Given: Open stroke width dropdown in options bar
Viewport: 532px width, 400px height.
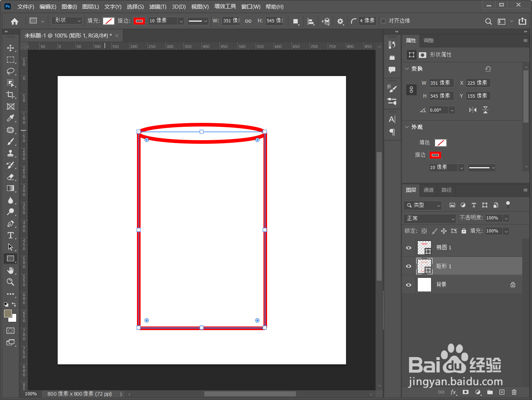Looking at the screenshot, I should (x=181, y=21).
